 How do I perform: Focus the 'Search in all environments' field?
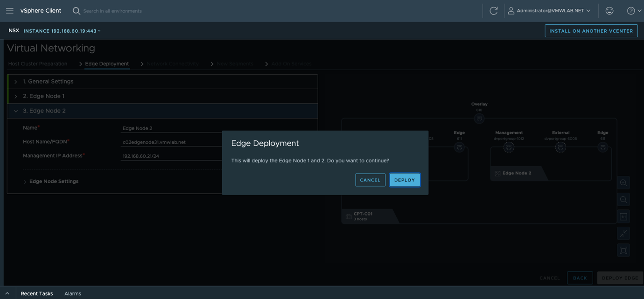point(112,11)
